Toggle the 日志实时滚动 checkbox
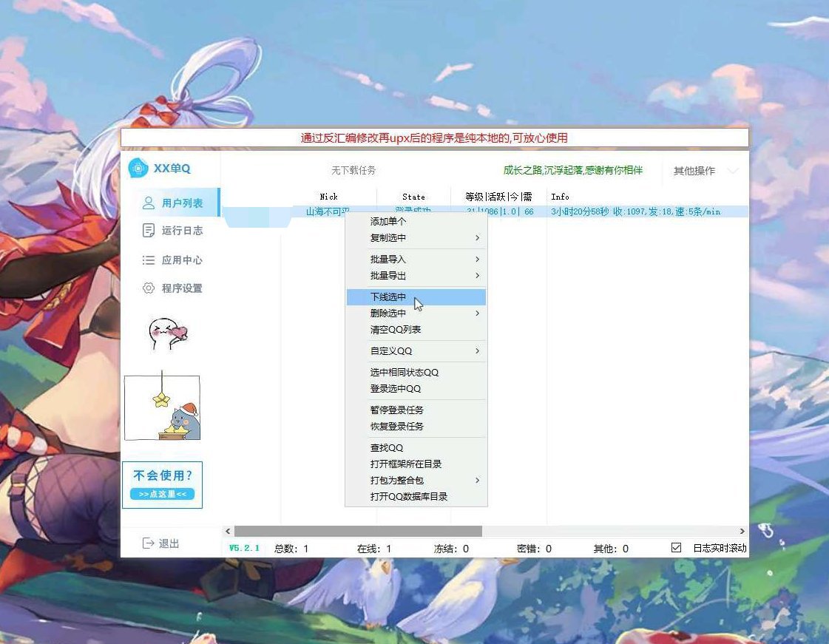The width and height of the screenshot is (829, 644). point(676,548)
